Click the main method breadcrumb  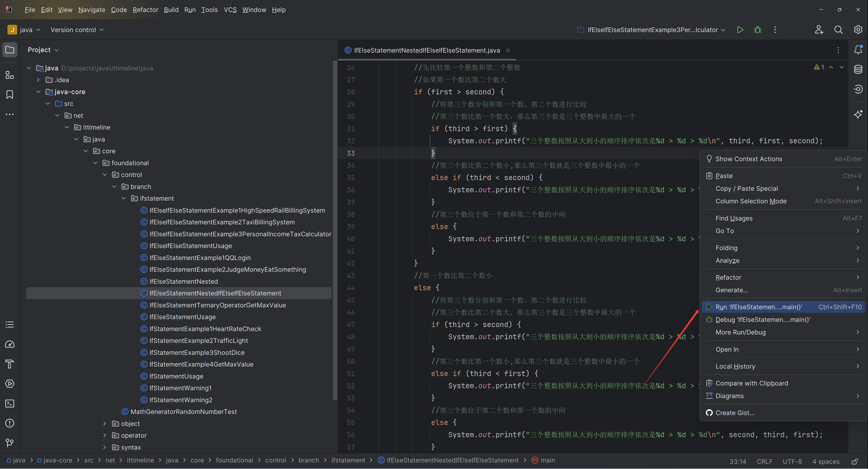pos(543,460)
